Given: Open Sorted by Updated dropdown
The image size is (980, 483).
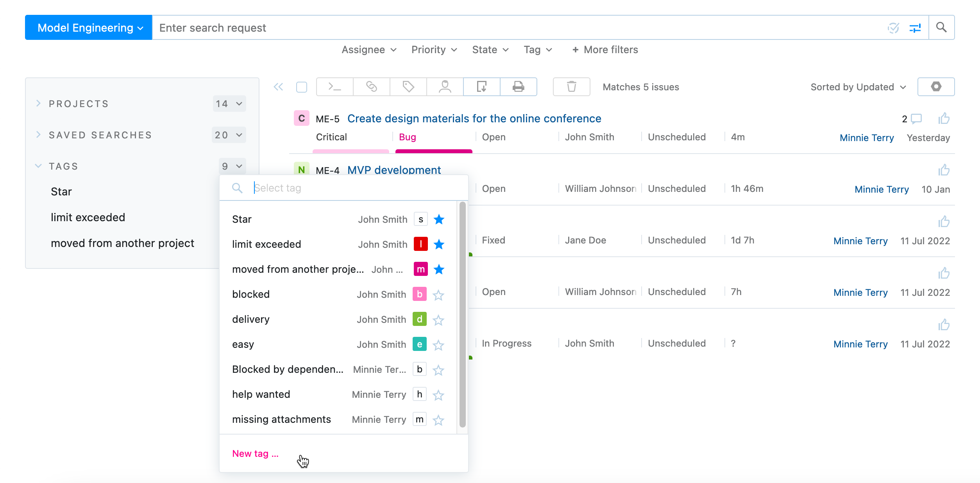Looking at the screenshot, I should point(858,87).
